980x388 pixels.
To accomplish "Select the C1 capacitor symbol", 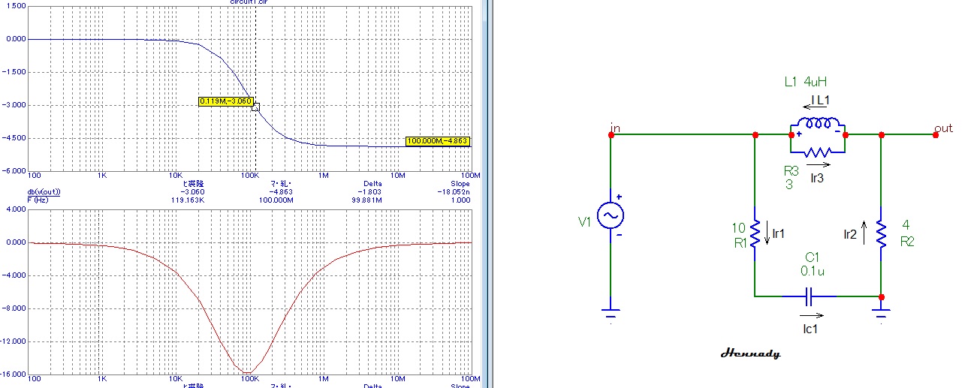I will pyautogui.click(x=808, y=298).
